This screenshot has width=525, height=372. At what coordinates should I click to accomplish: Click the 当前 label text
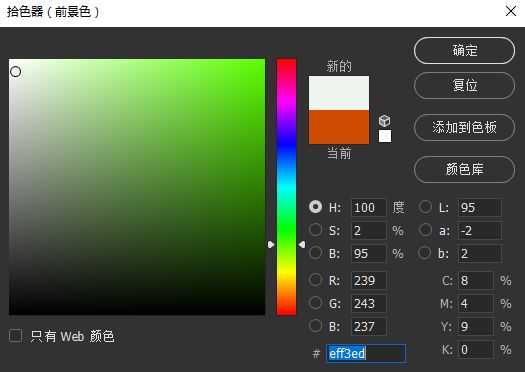tap(339, 153)
